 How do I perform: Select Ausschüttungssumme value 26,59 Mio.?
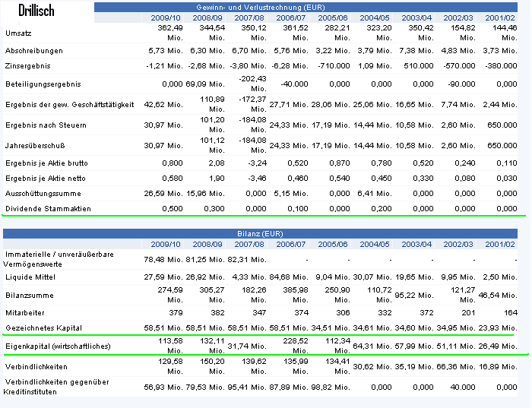pos(163,194)
